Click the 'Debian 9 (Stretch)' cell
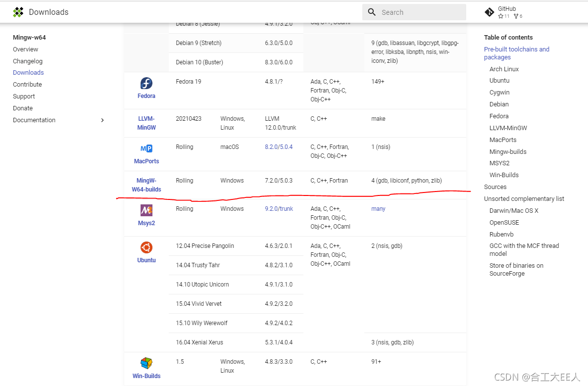 pyautogui.click(x=199, y=43)
